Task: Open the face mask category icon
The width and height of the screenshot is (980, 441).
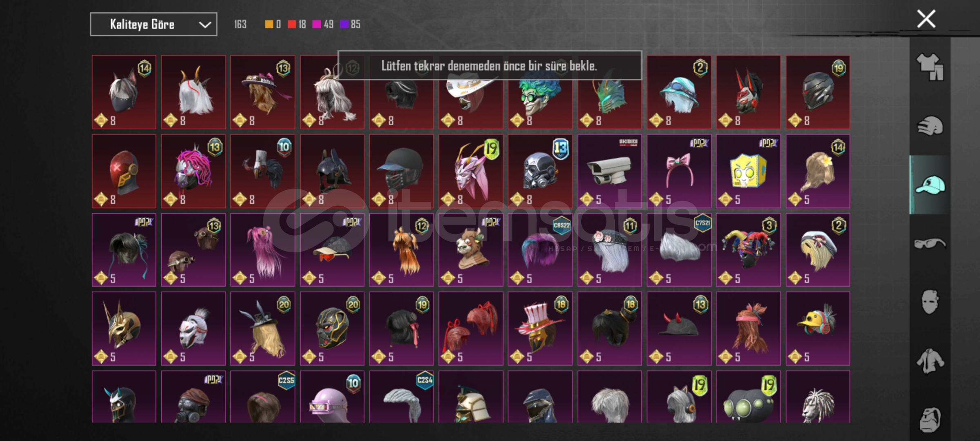Action: coord(930,302)
